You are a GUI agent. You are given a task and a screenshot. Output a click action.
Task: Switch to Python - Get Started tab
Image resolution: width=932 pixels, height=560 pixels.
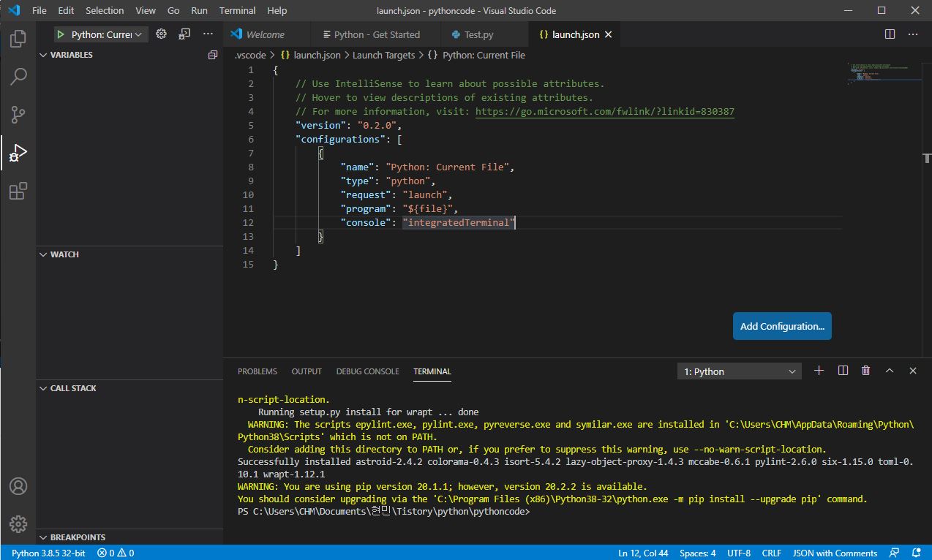376,34
